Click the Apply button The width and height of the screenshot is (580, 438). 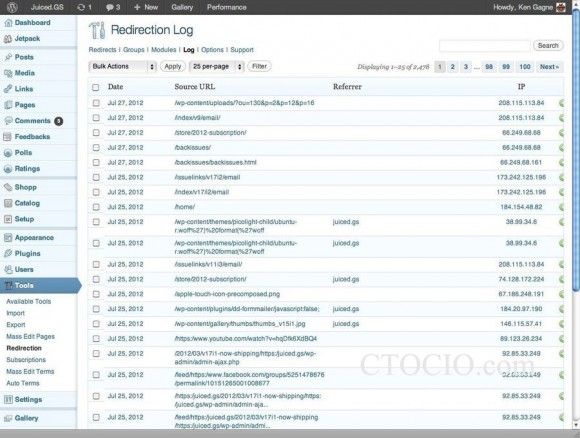[x=173, y=66]
